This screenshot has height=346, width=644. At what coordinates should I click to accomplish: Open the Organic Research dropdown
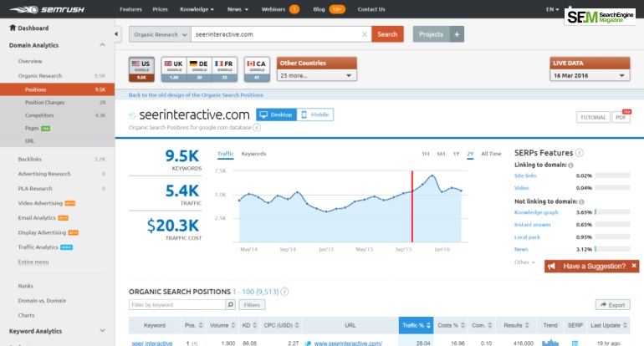pos(160,34)
